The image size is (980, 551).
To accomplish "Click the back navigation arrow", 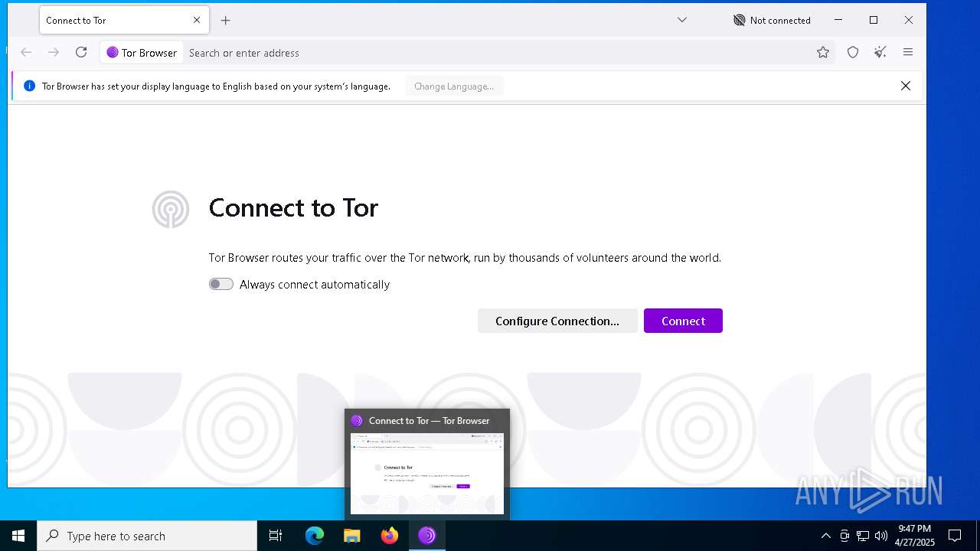I will 26,52.
